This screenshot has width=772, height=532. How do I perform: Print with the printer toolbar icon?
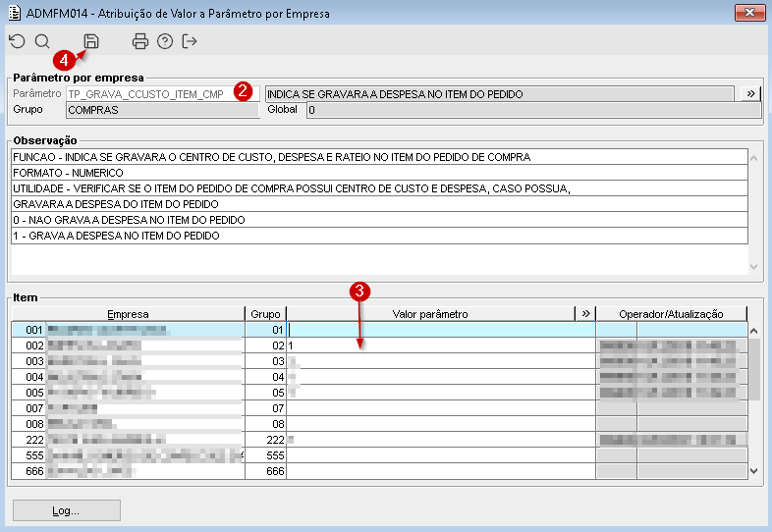pyautogui.click(x=140, y=41)
